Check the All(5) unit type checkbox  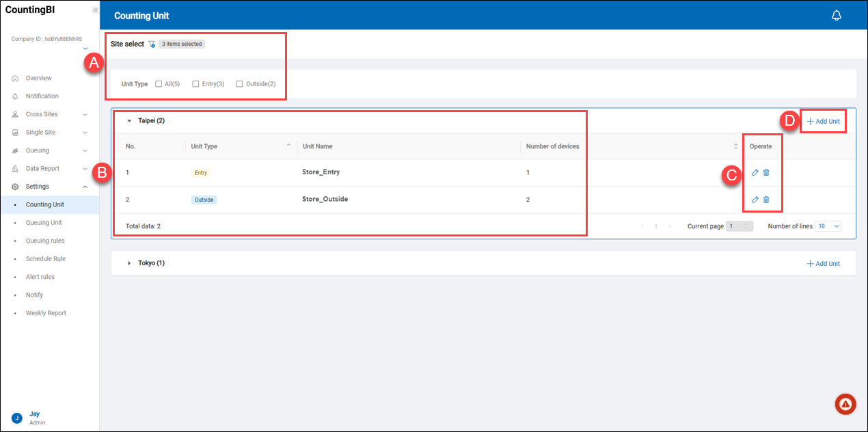(159, 84)
